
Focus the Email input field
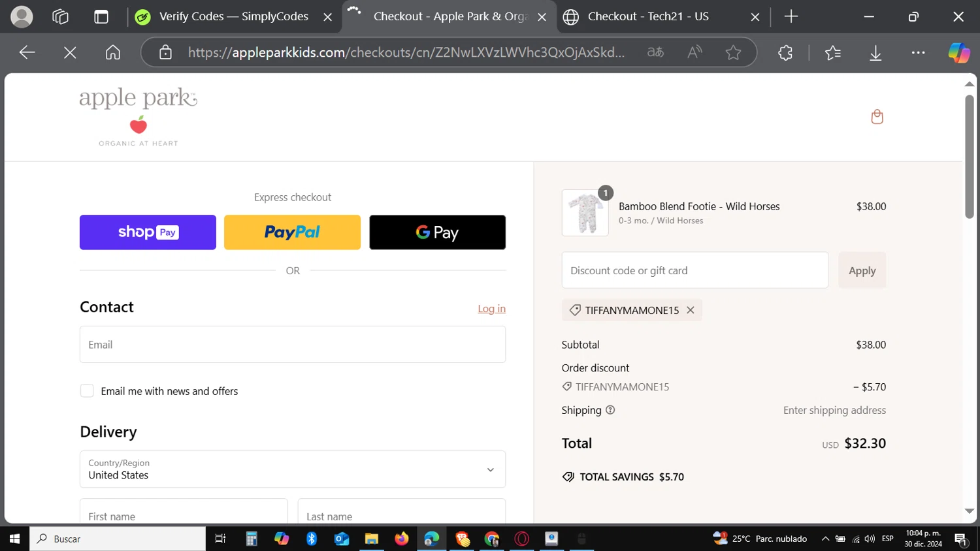point(293,345)
